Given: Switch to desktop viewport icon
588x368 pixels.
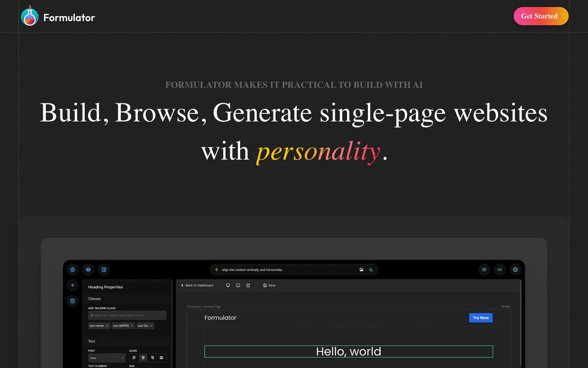Looking at the screenshot, I should tap(228, 285).
